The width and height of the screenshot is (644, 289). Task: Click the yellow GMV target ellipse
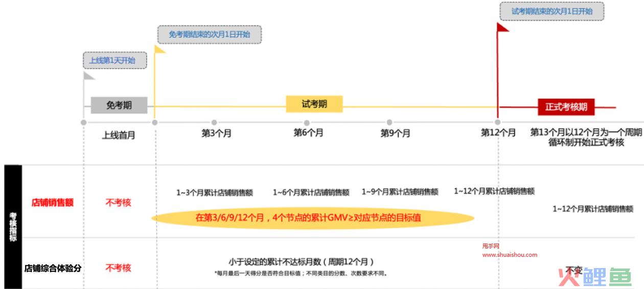click(x=313, y=218)
